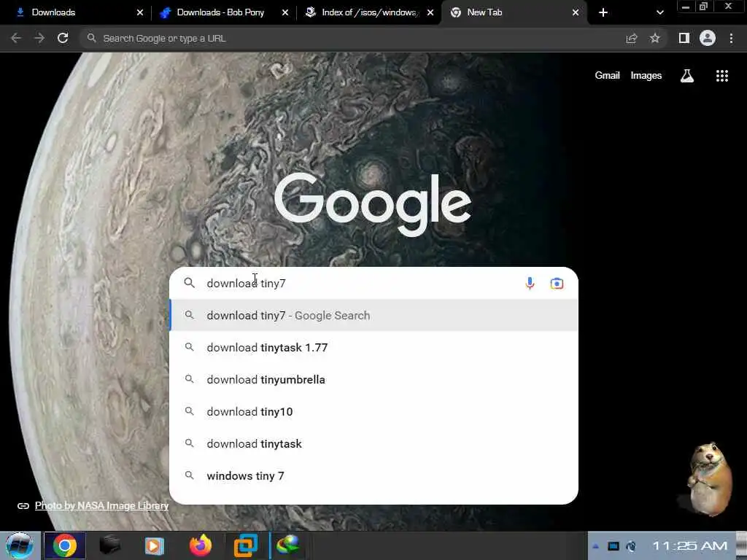Open the 11:25 AM clock
The image size is (747, 560).
(689, 545)
